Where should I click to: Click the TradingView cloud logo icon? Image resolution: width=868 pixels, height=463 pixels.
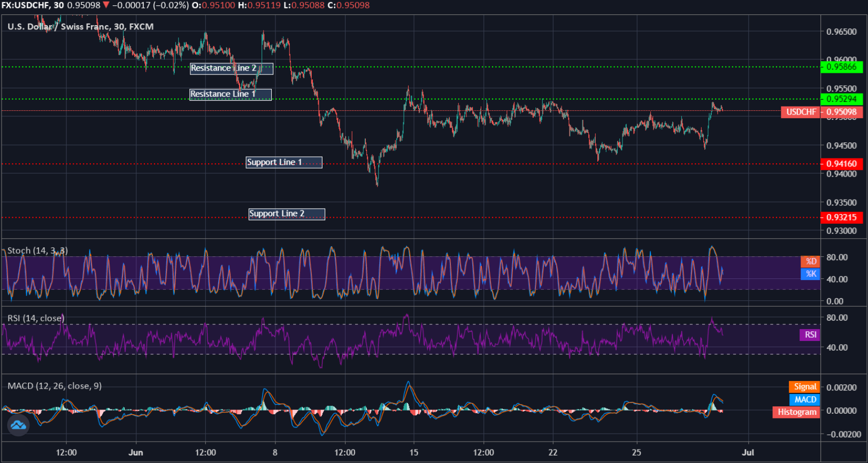(x=19, y=425)
